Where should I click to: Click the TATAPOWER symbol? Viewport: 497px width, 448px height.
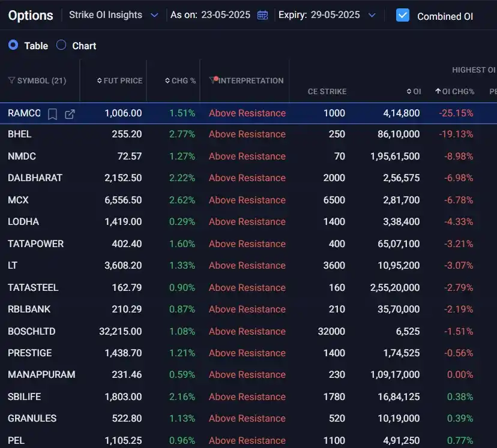[36, 243]
